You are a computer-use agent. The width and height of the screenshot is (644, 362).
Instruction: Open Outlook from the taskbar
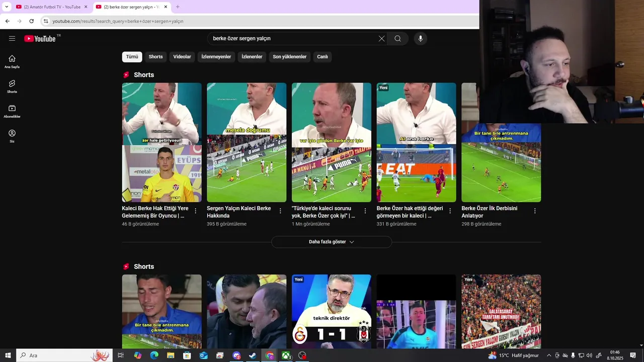[203, 355]
